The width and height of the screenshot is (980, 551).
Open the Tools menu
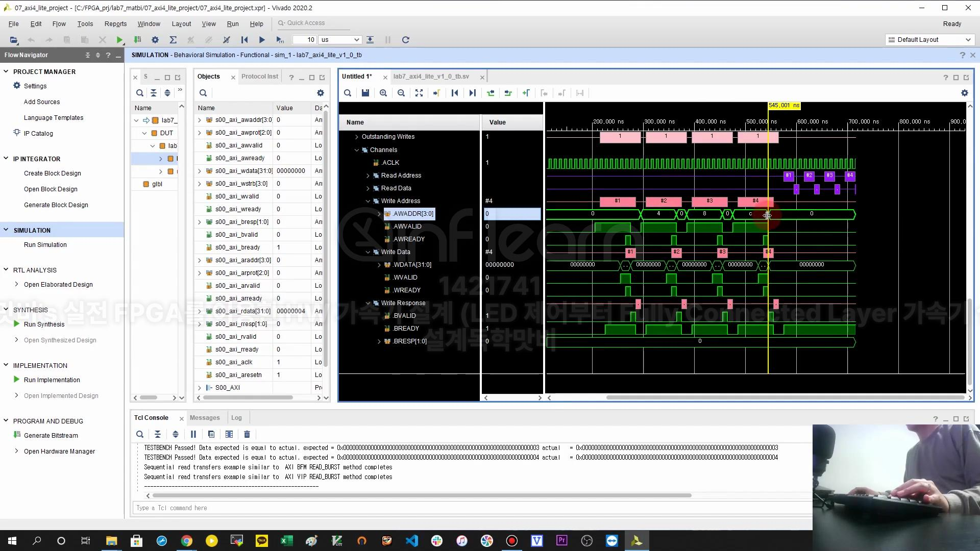85,23
